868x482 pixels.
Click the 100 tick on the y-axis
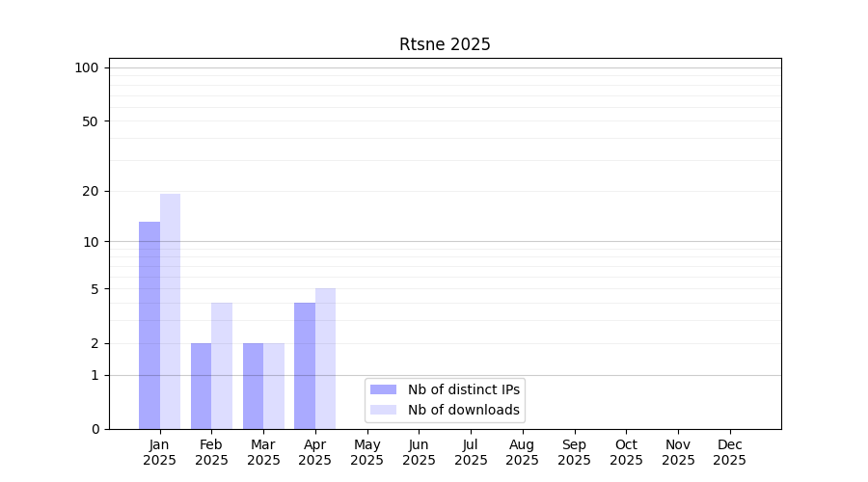coord(87,67)
